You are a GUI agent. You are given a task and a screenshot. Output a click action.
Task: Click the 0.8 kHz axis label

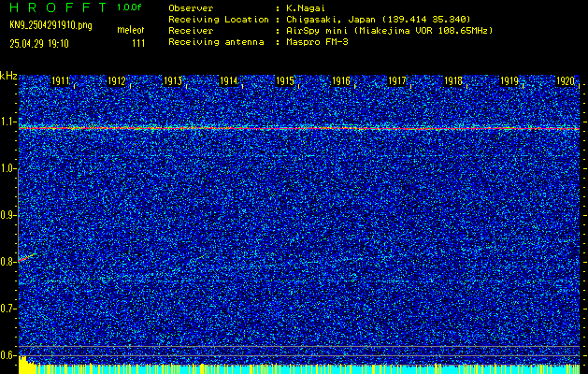click(7, 262)
